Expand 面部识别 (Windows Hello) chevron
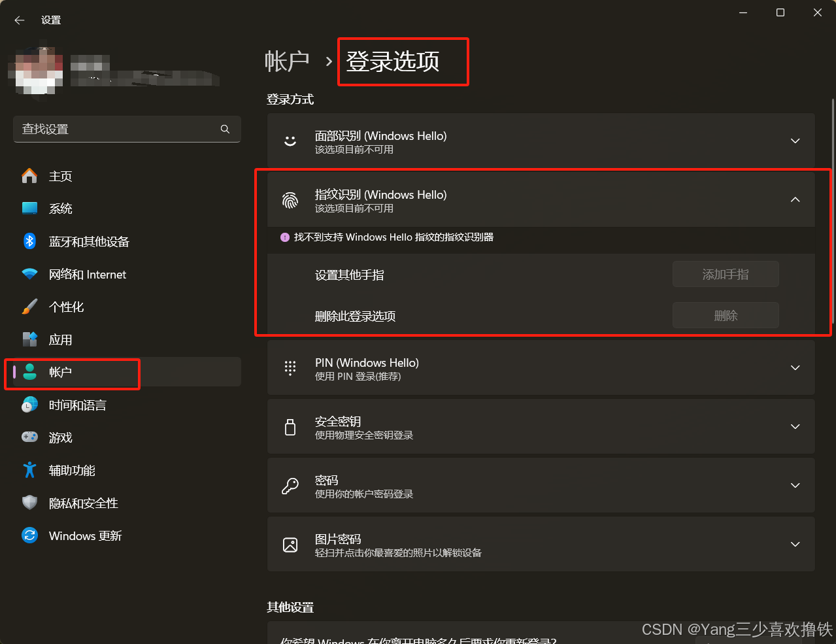836x644 pixels. (x=795, y=141)
